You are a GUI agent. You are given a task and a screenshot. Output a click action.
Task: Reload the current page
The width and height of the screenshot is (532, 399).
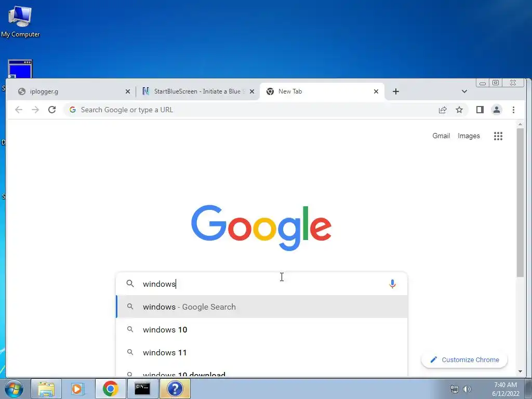click(52, 110)
